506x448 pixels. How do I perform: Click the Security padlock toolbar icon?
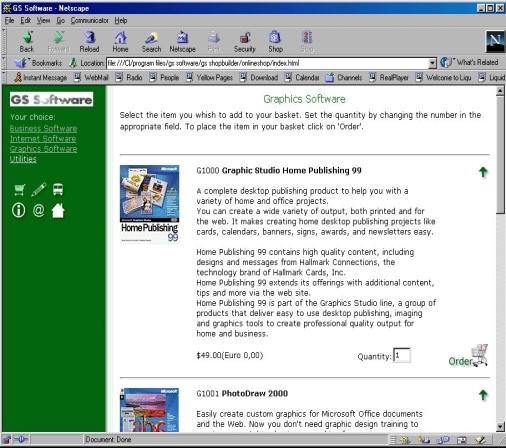tap(245, 42)
